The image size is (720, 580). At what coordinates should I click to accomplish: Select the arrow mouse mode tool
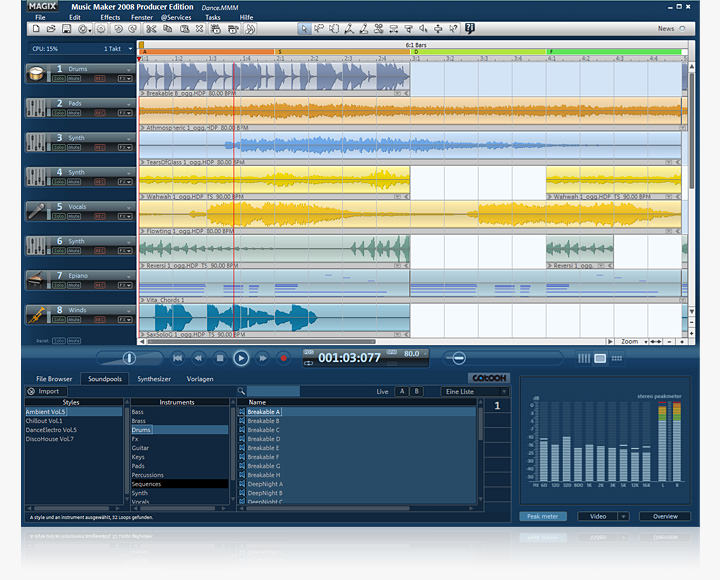304,29
